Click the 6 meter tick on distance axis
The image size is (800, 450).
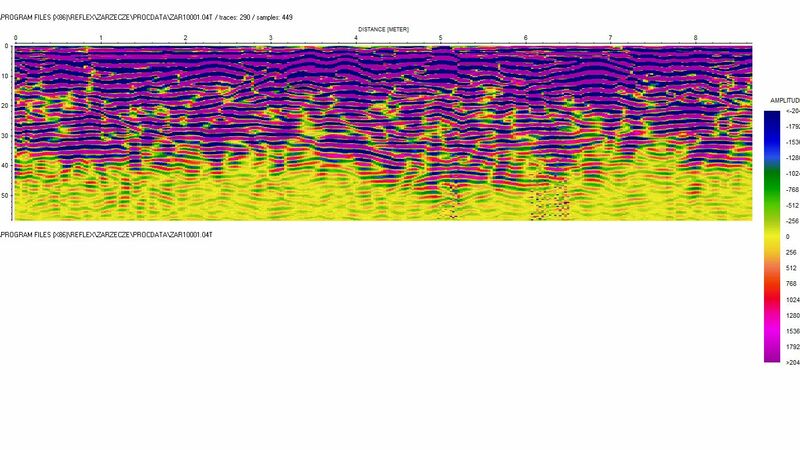coord(525,38)
